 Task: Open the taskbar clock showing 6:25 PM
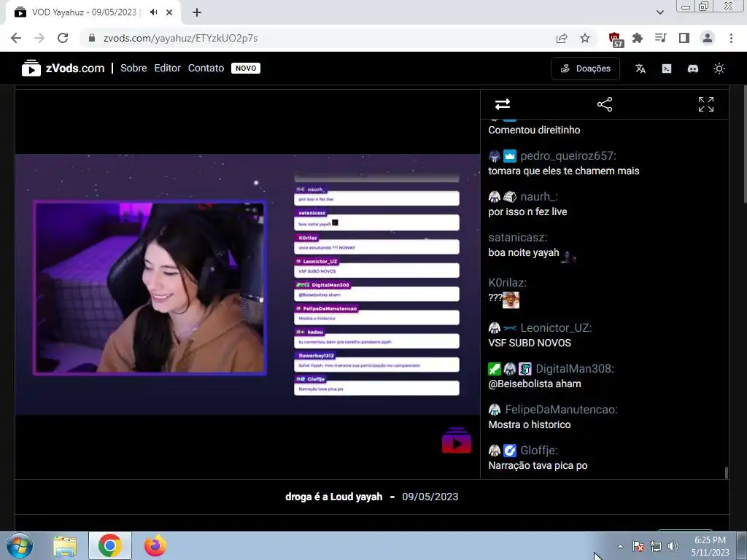tap(710, 546)
